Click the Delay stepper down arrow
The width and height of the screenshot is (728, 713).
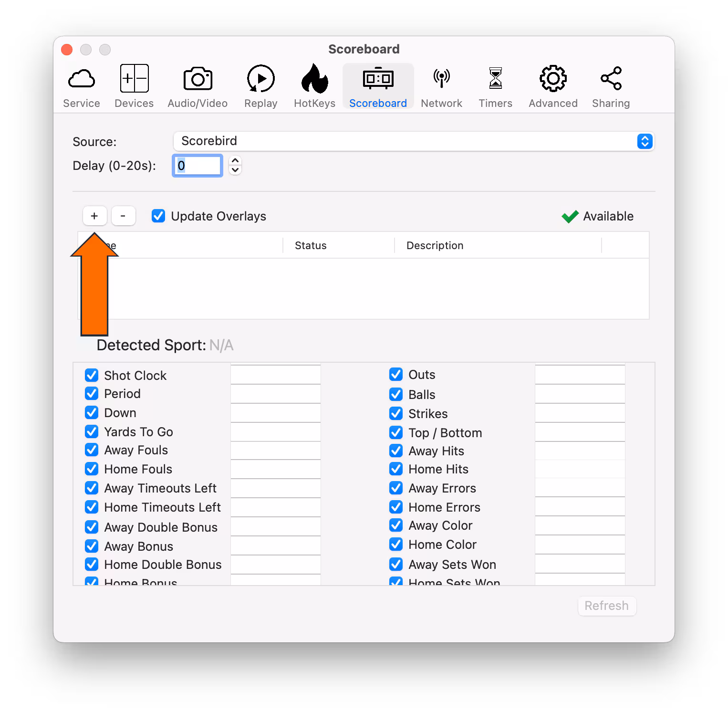235,170
